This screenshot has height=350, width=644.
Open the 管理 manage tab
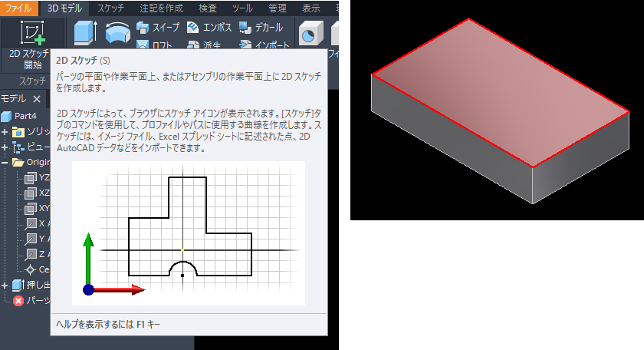[278, 8]
